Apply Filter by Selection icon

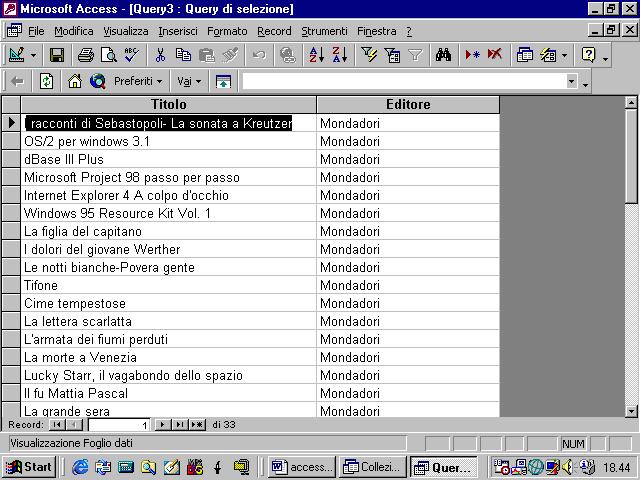point(369,55)
